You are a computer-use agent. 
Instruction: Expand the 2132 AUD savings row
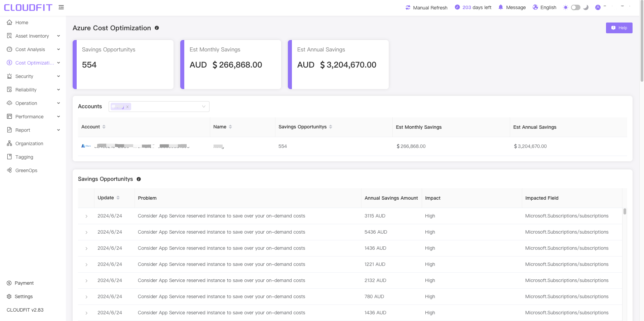[86, 281]
